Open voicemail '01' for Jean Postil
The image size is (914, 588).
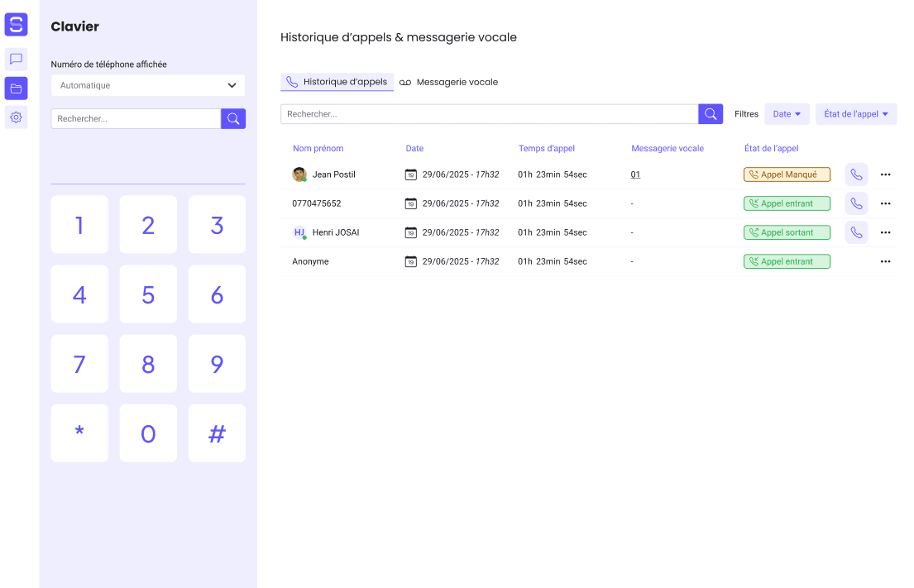click(x=634, y=174)
